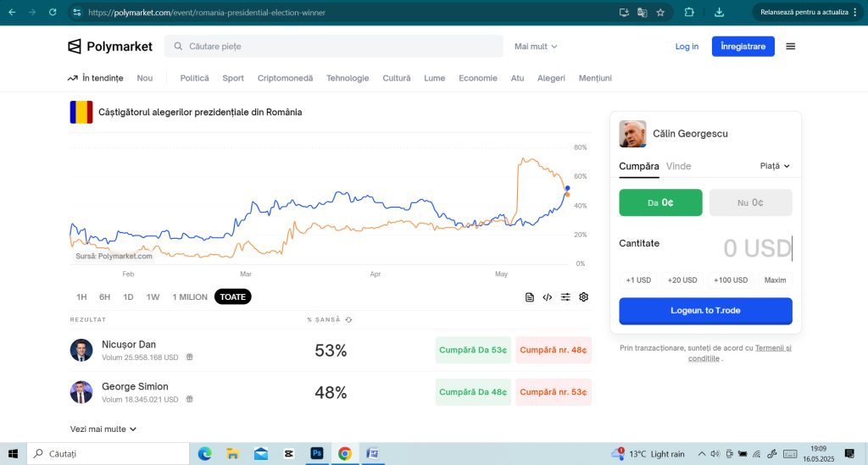Click Cumpără nr. 53¢ for George Simion
The image size is (868, 465).
click(x=553, y=392)
